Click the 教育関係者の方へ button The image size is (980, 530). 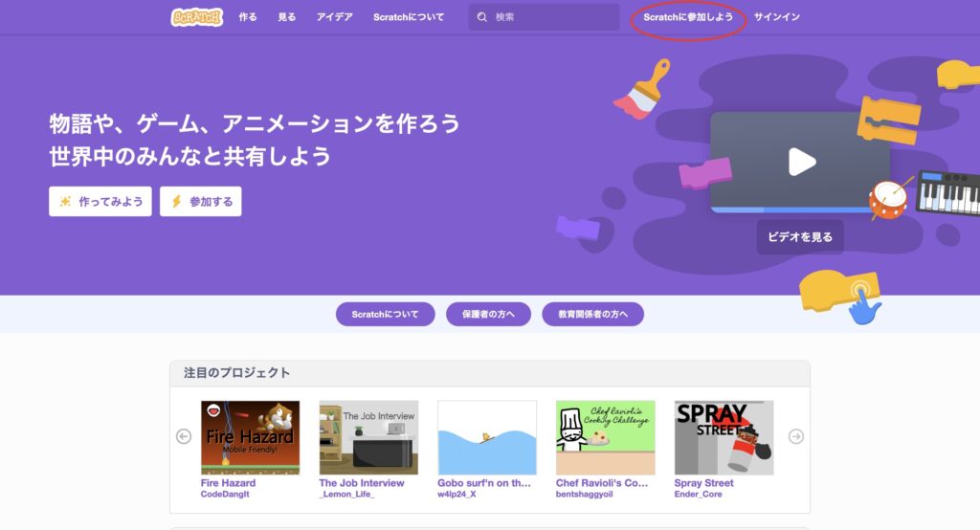(592, 314)
